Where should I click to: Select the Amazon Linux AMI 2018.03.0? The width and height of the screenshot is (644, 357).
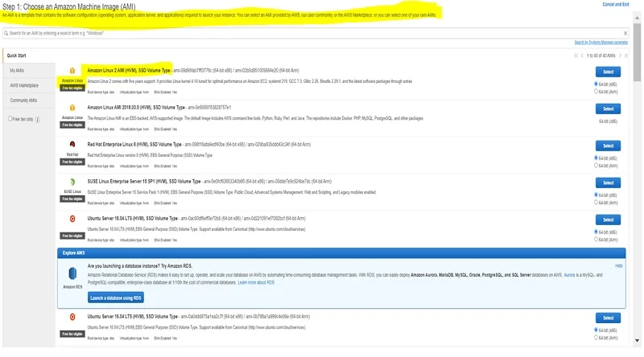point(608,109)
